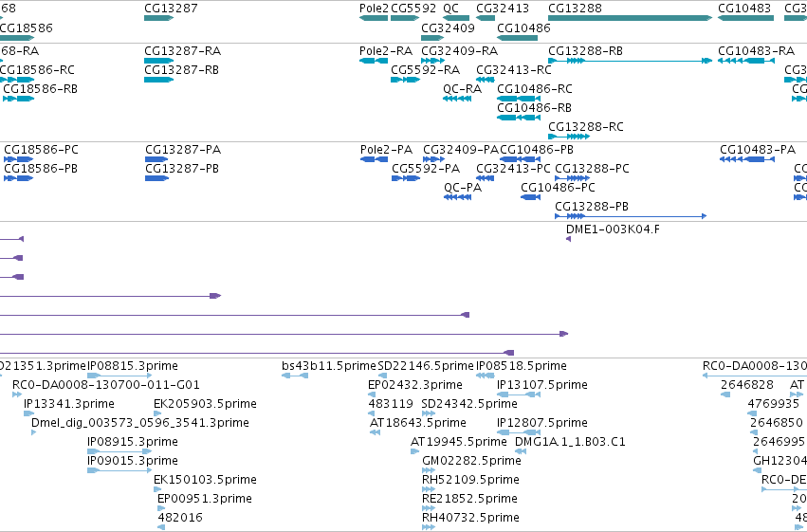The height and width of the screenshot is (532, 807).
Task: Select the Pole2 gene glyph
Action: coord(374,18)
